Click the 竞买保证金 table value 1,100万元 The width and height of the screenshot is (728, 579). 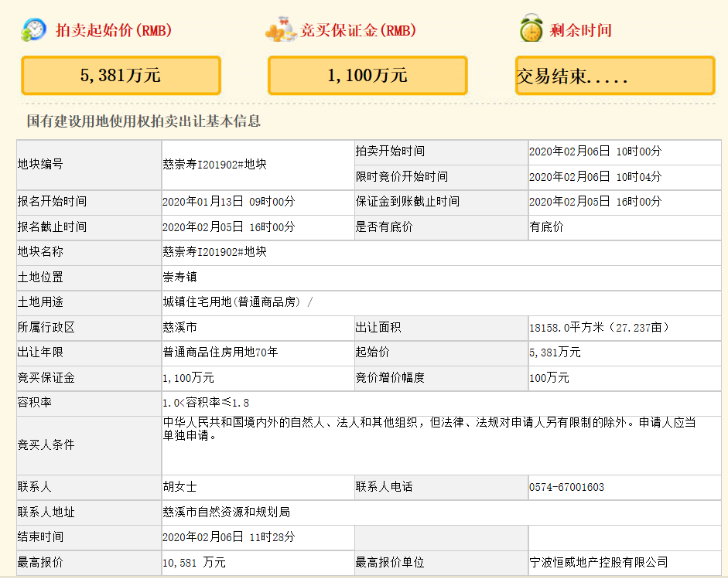pyautogui.click(x=188, y=378)
